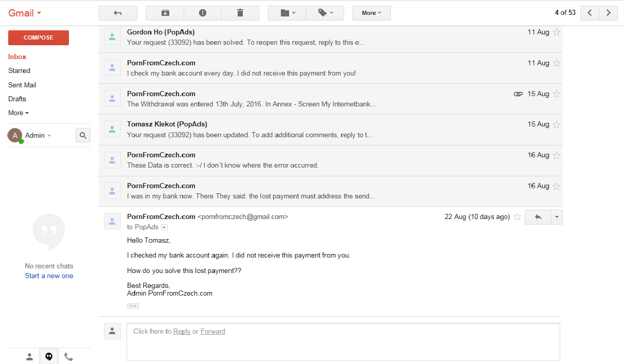
Task: Open the Labels tag menu
Action: click(x=325, y=13)
